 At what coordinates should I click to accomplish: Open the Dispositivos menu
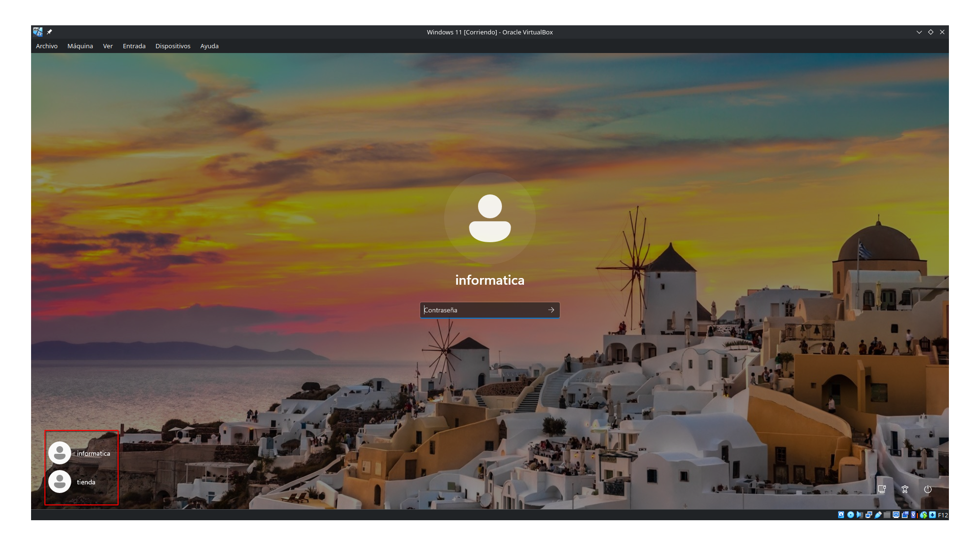[173, 46]
